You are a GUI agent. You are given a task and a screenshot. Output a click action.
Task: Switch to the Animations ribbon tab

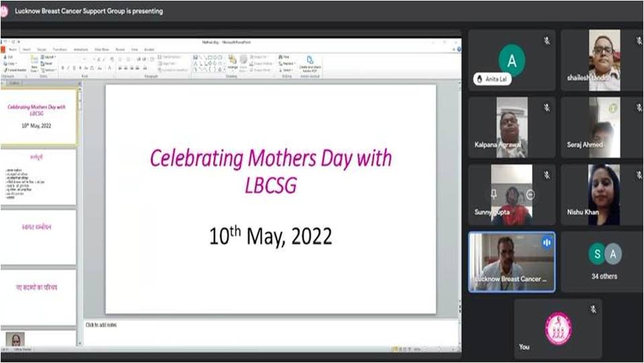(x=81, y=50)
